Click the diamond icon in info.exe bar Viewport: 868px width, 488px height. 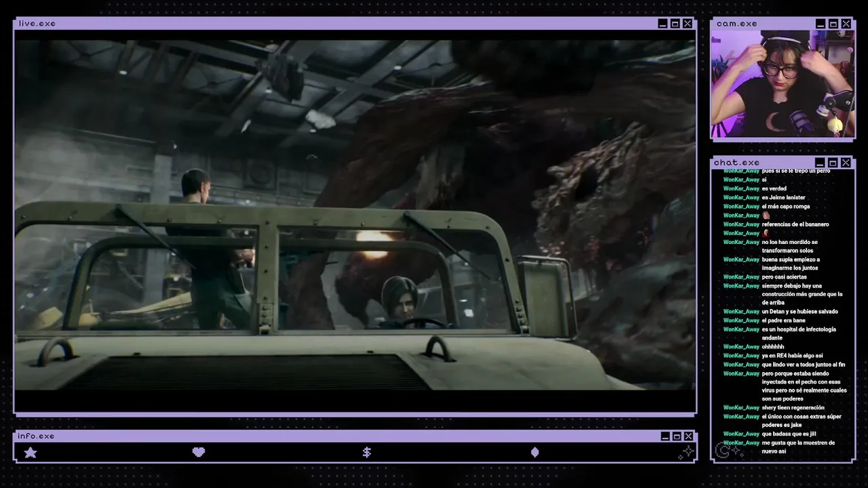point(535,452)
